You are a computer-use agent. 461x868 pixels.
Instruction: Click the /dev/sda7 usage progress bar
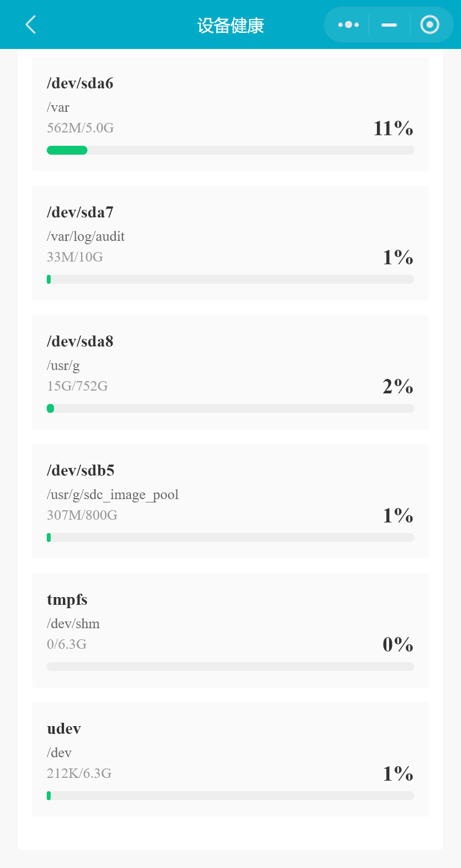coord(230,279)
